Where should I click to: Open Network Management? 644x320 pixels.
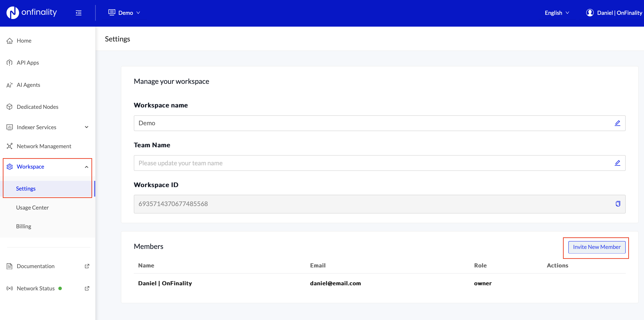tap(44, 146)
